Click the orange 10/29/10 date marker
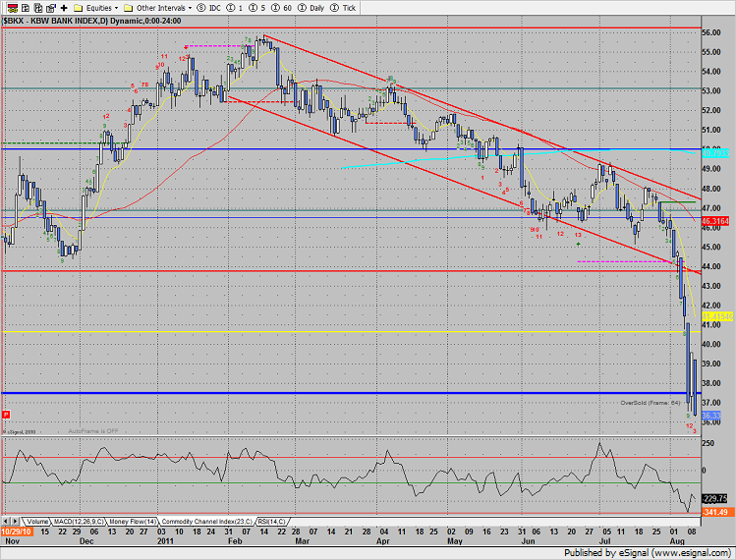The width and height of the screenshot is (736, 560). pyautogui.click(x=17, y=532)
